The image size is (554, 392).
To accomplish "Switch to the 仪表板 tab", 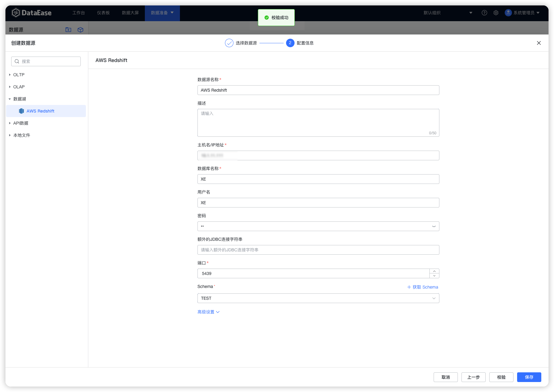I will 103,13.
